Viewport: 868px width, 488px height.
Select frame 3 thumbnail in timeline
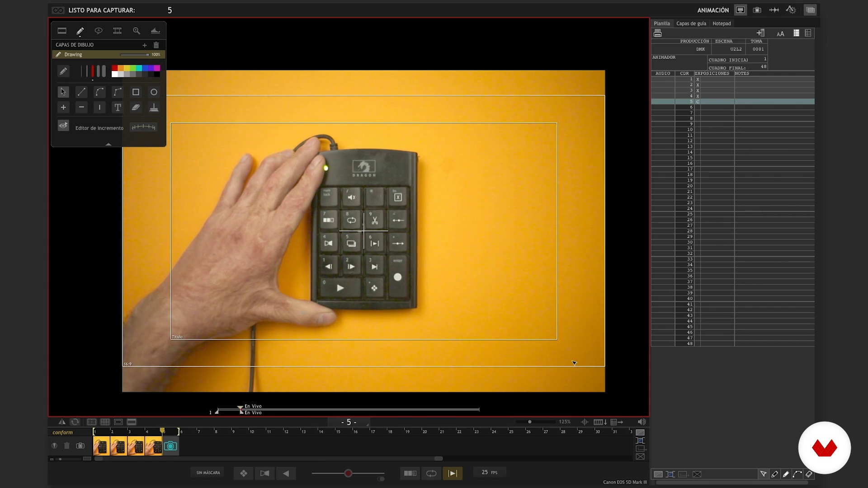(x=136, y=446)
